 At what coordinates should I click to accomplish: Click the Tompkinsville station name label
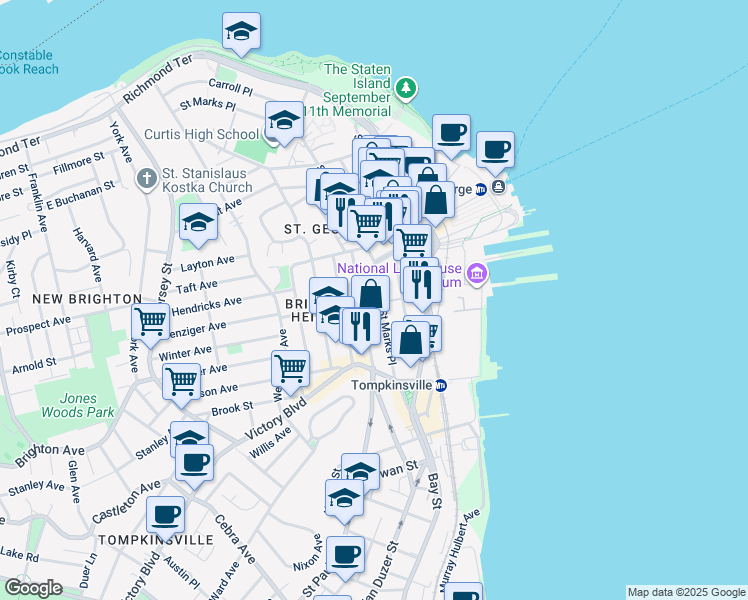392,385
